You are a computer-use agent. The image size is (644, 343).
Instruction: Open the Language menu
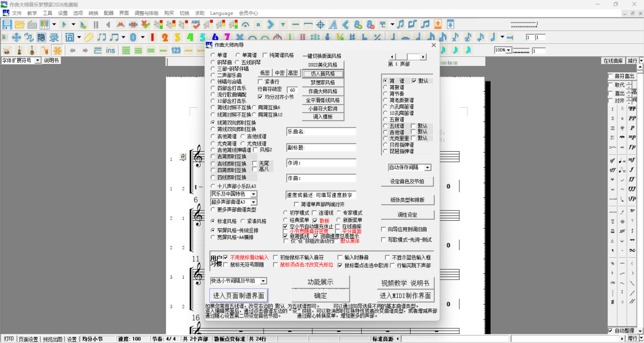[222, 13]
